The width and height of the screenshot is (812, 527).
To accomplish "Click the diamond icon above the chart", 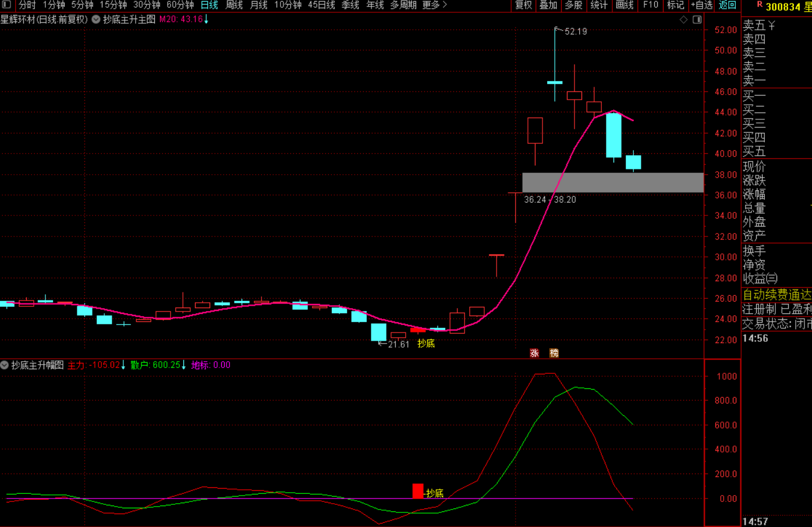I will point(683,19).
